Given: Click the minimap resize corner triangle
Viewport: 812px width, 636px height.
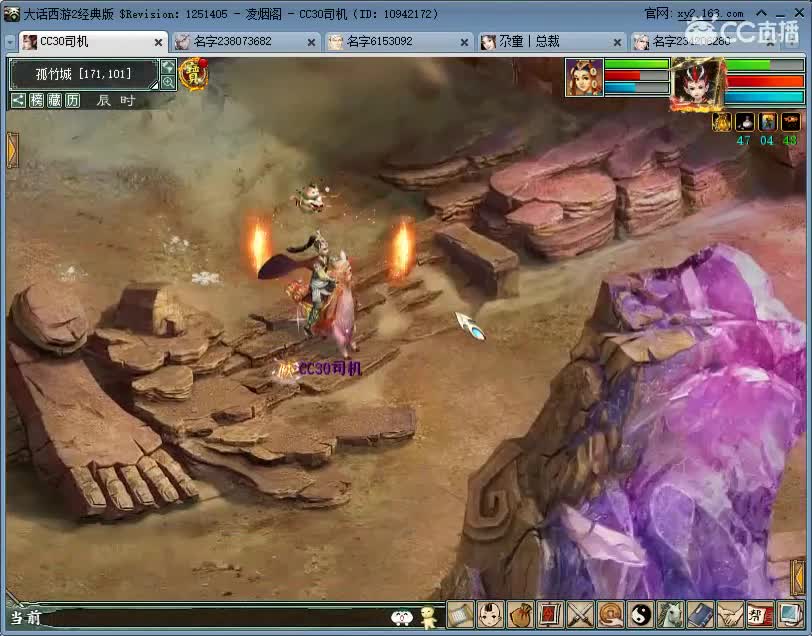Looking at the screenshot, I should click(154, 85).
